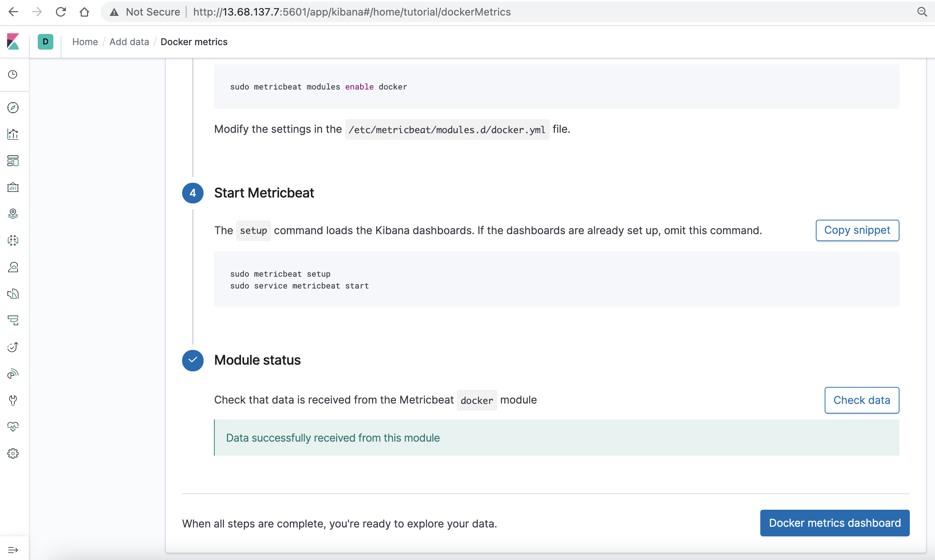Image resolution: width=935 pixels, height=560 pixels.
Task: Open Uptime icon in sidebar
Action: [13, 347]
